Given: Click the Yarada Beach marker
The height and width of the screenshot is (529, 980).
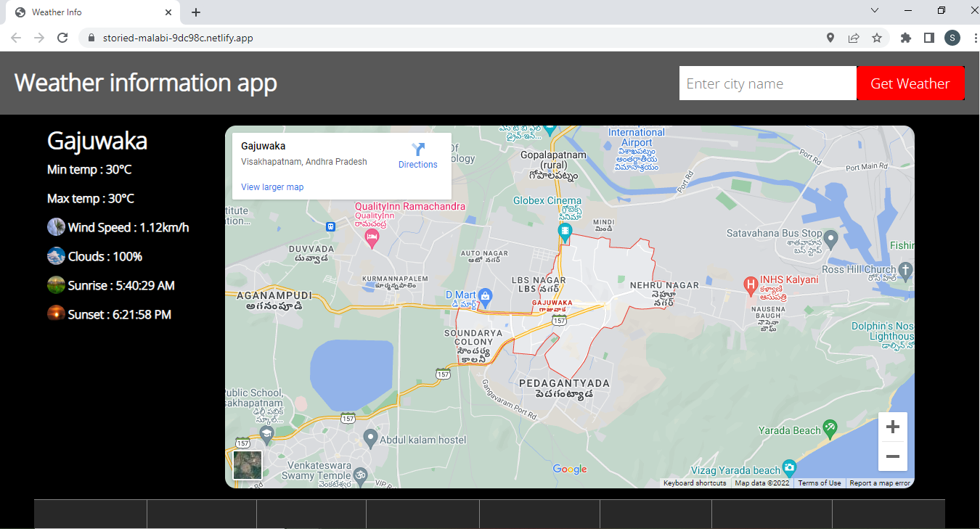Looking at the screenshot, I should coord(830,427).
